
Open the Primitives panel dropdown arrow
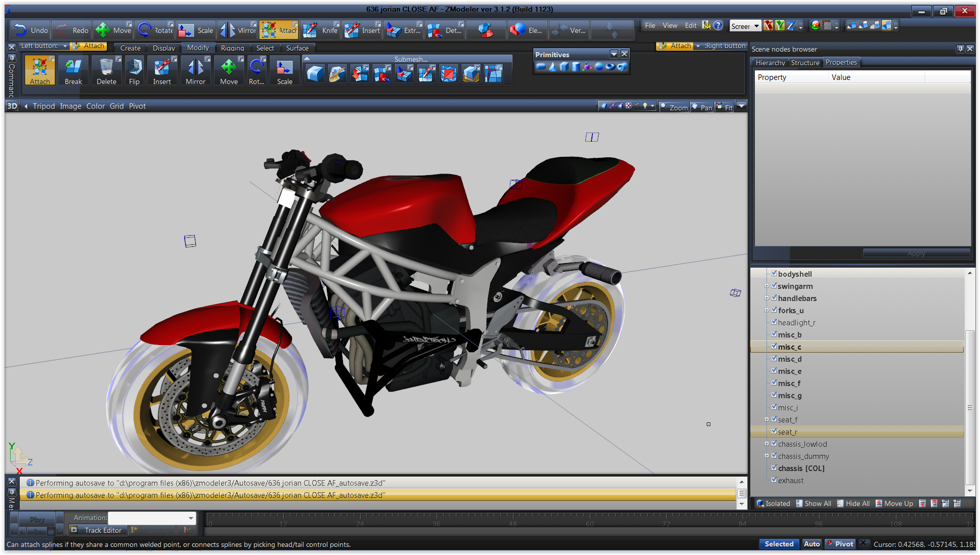(x=614, y=54)
